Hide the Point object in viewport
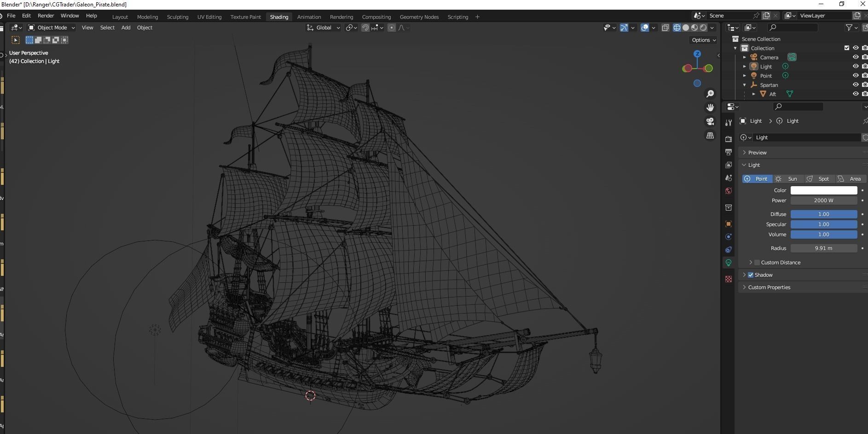This screenshot has height=434, width=868. (x=856, y=76)
